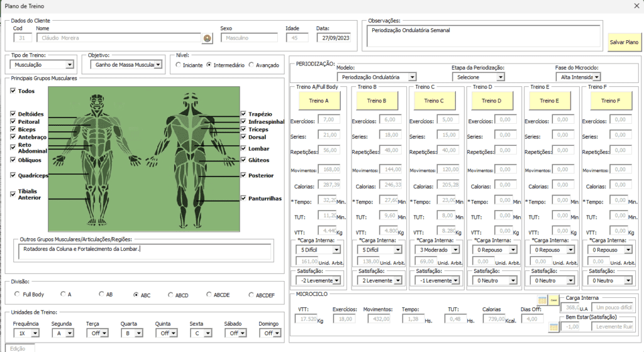Toggle the Antebraço checkbox
The height and width of the screenshot is (352, 644).
13,136
